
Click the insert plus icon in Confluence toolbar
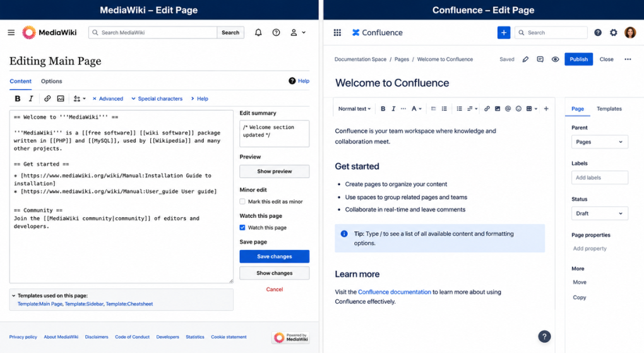click(546, 109)
